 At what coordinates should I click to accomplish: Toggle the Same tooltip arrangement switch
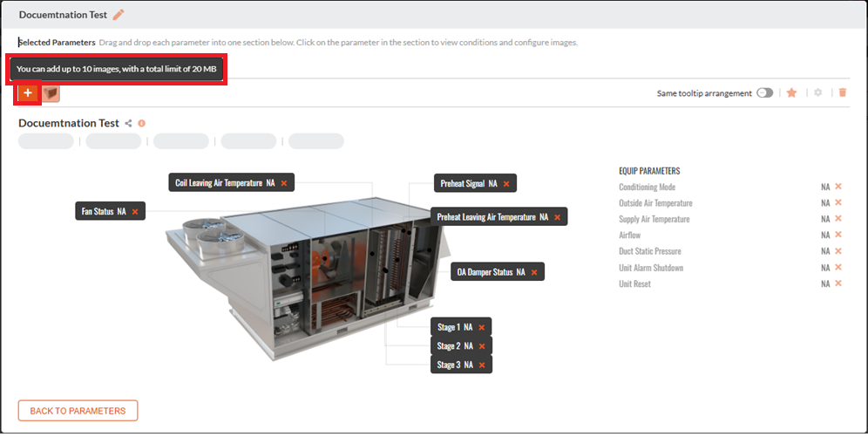click(x=764, y=93)
